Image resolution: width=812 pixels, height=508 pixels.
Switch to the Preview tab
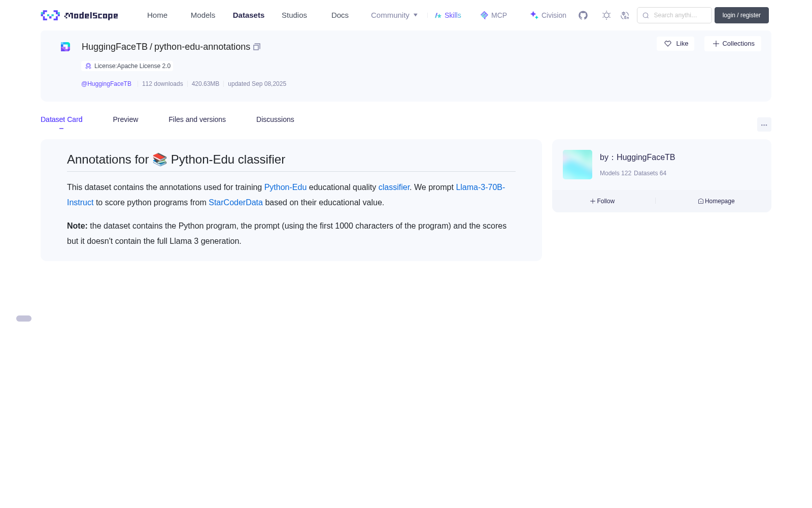coord(125,119)
